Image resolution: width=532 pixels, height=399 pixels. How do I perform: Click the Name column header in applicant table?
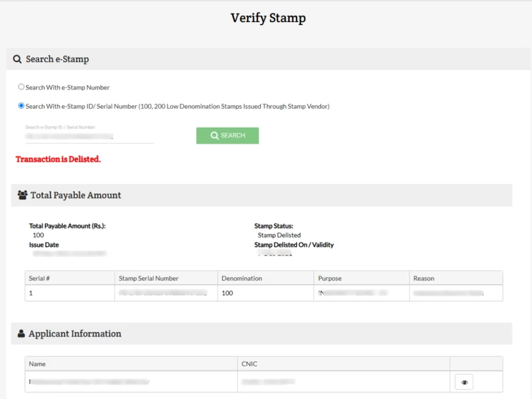tap(37, 364)
